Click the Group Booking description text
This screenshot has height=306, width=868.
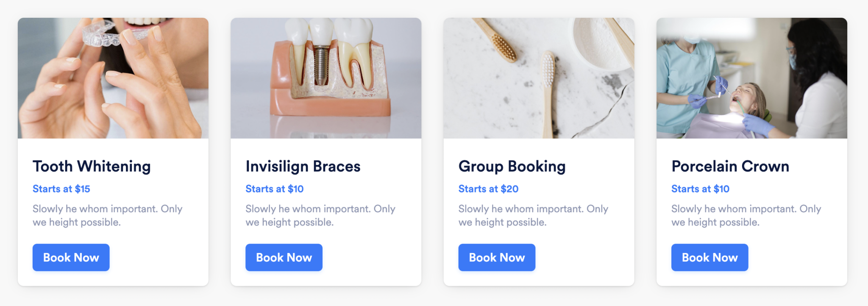click(x=533, y=215)
